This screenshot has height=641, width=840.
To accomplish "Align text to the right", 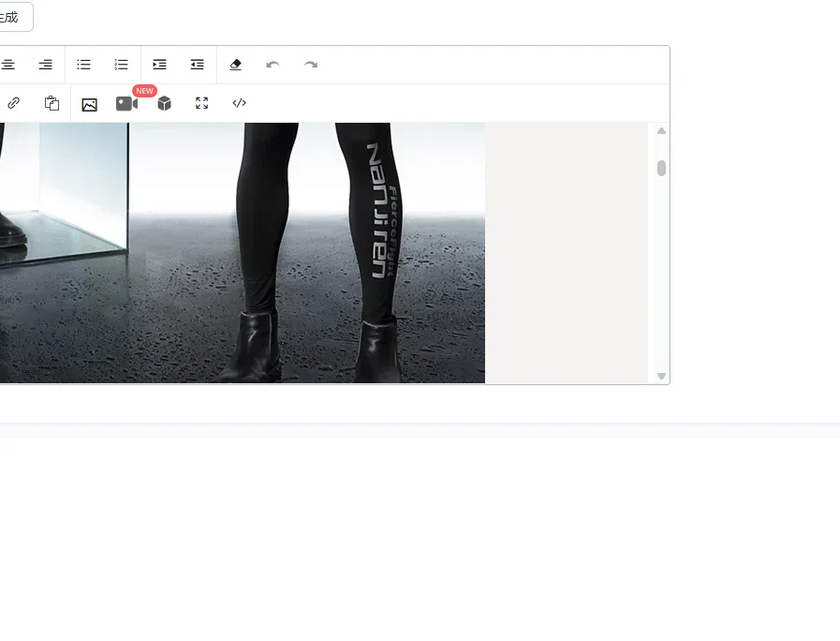I will [x=46, y=65].
